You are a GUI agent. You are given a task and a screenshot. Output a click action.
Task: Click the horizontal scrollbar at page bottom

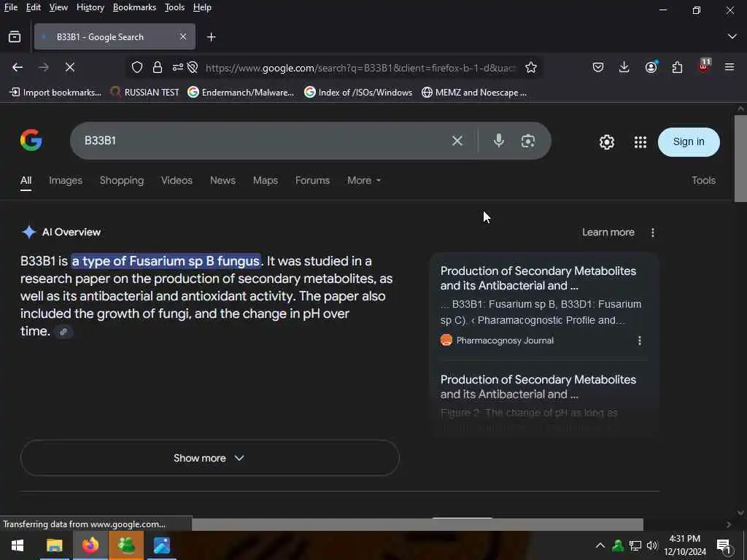[417, 524]
